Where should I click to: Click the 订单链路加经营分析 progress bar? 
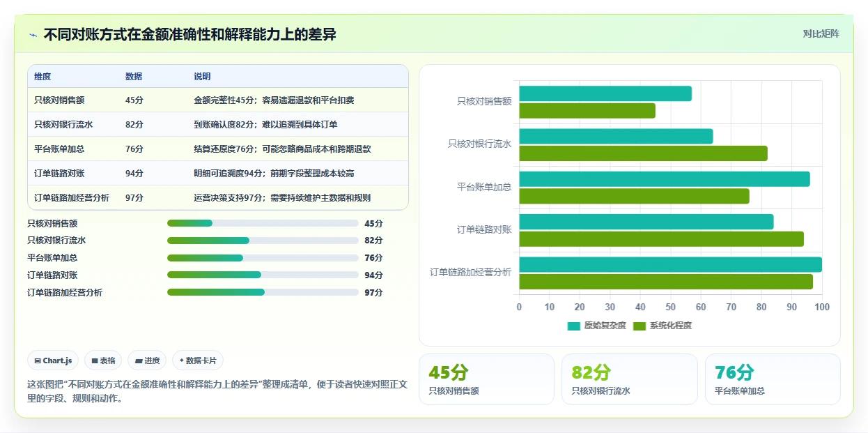pos(263,292)
